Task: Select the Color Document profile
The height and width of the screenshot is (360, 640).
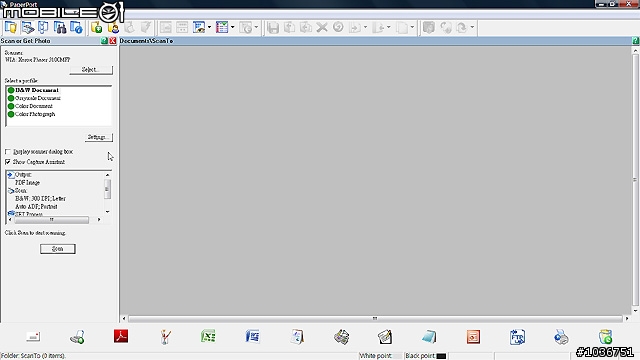Action: (30, 106)
